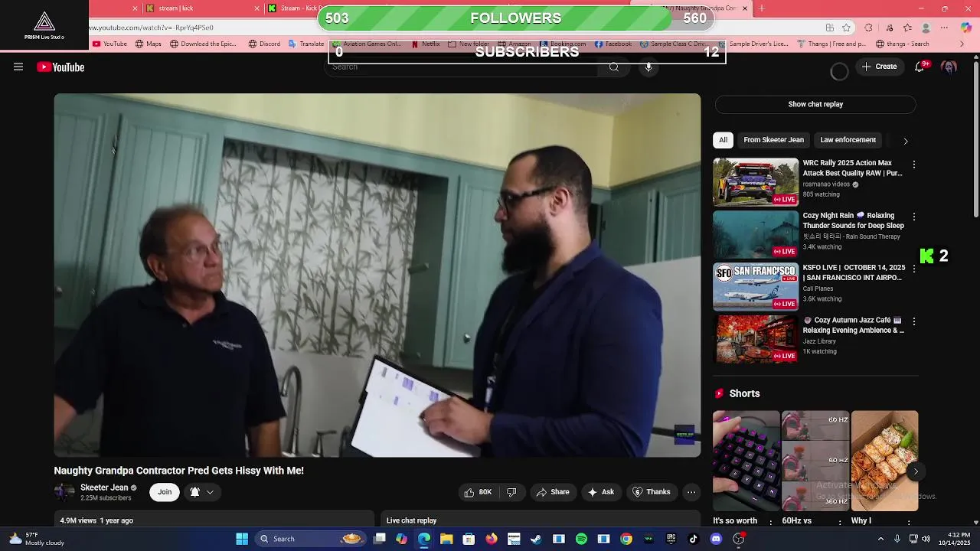Open the thangs - Search bookmark
980x551 pixels.
point(902,44)
